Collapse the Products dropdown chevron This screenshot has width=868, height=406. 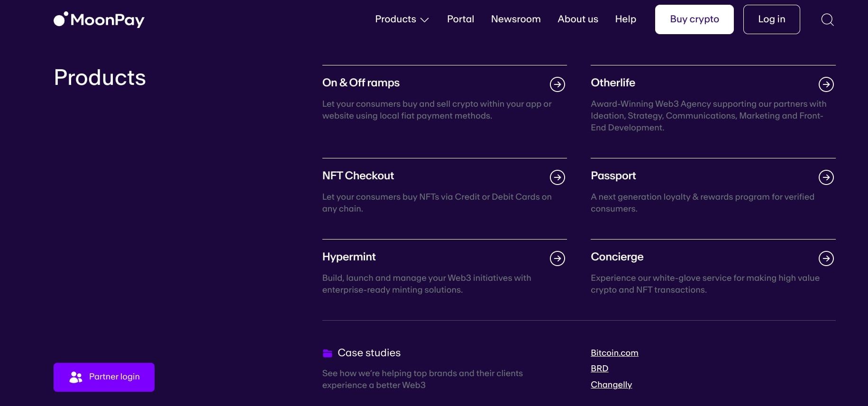tap(425, 20)
